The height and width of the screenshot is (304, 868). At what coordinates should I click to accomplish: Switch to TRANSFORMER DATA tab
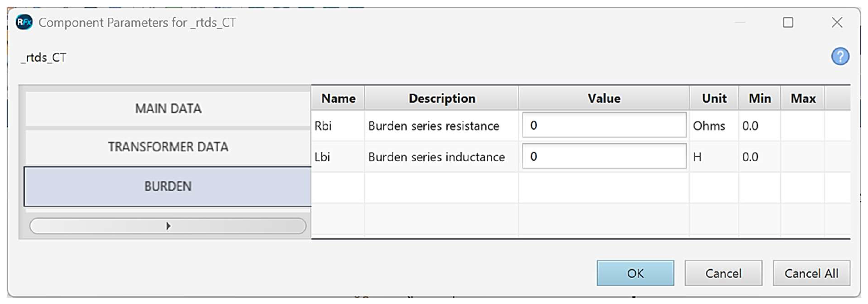(x=168, y=147)
